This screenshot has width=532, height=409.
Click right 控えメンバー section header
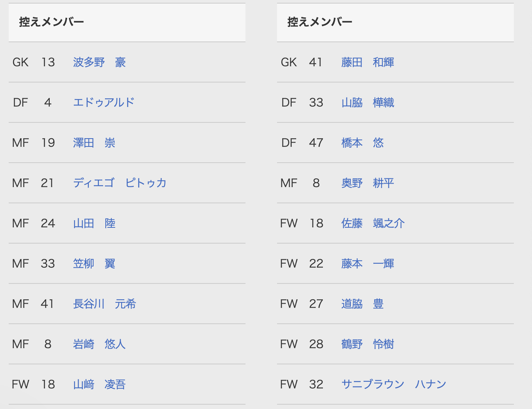320,22
